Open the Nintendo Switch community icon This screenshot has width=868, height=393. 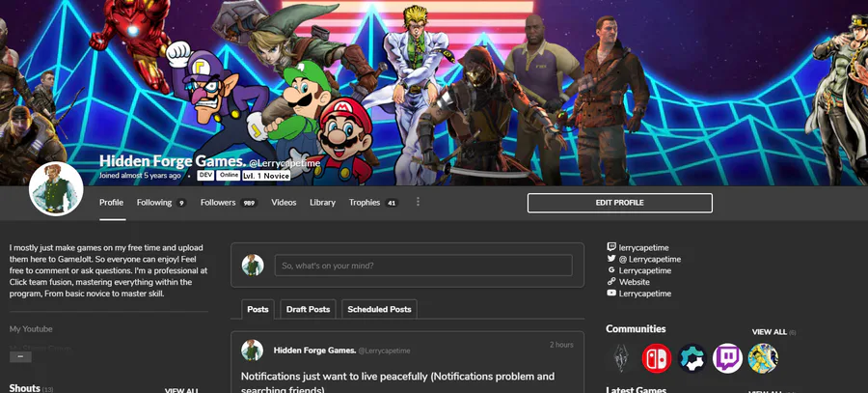tap(657, 358)
